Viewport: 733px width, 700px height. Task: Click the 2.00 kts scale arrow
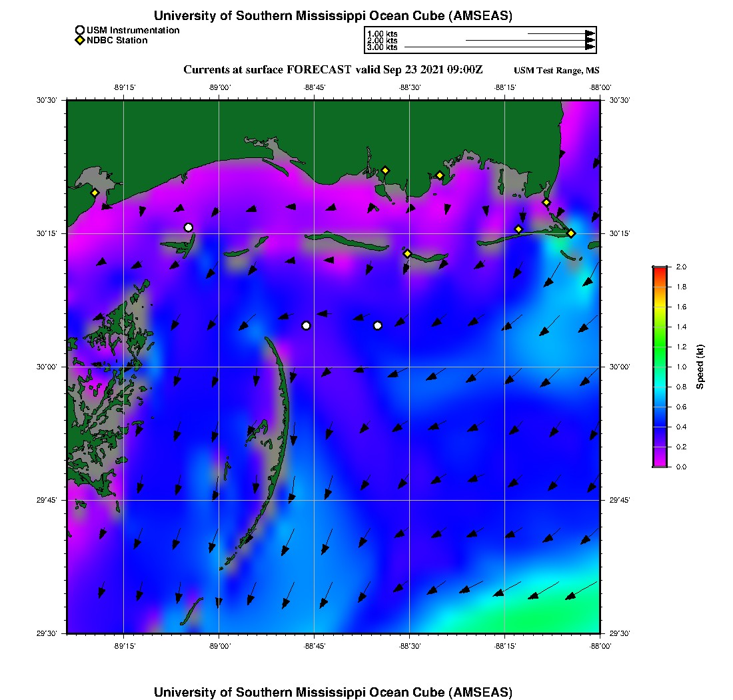[530, 40]
